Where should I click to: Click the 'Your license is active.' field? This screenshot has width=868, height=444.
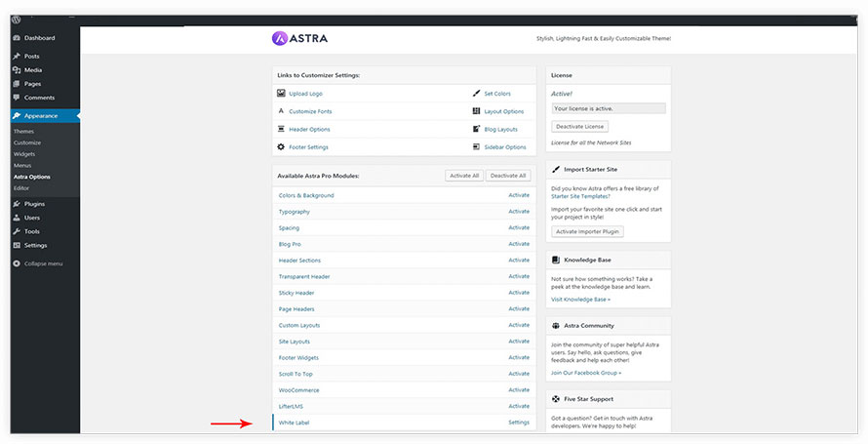609,108
